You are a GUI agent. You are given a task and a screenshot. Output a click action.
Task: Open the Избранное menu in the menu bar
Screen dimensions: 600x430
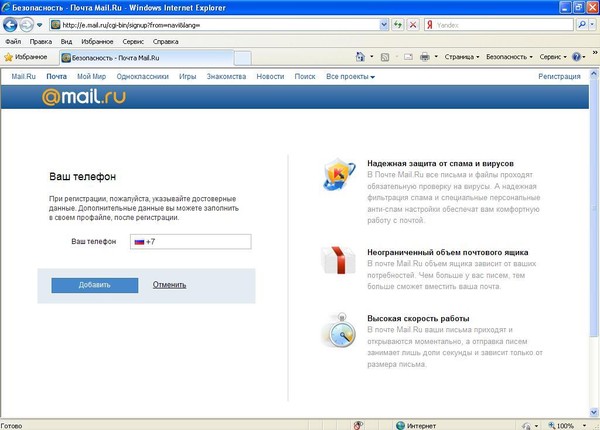pyautogui.click(x=97, y=41)
